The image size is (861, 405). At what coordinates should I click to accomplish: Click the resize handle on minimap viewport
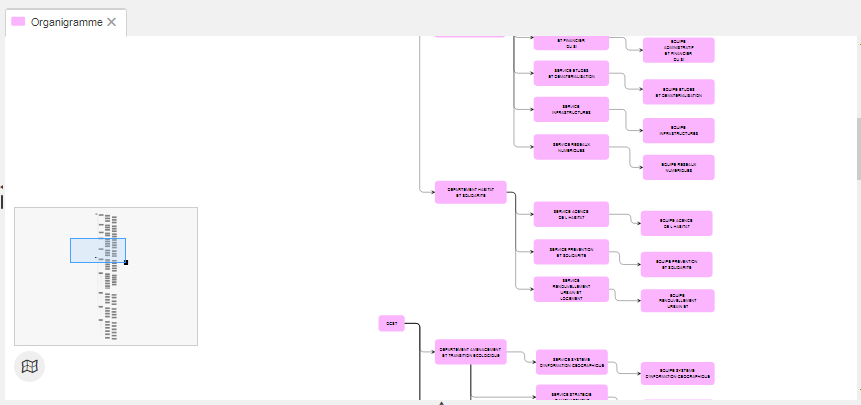(126, 263)
